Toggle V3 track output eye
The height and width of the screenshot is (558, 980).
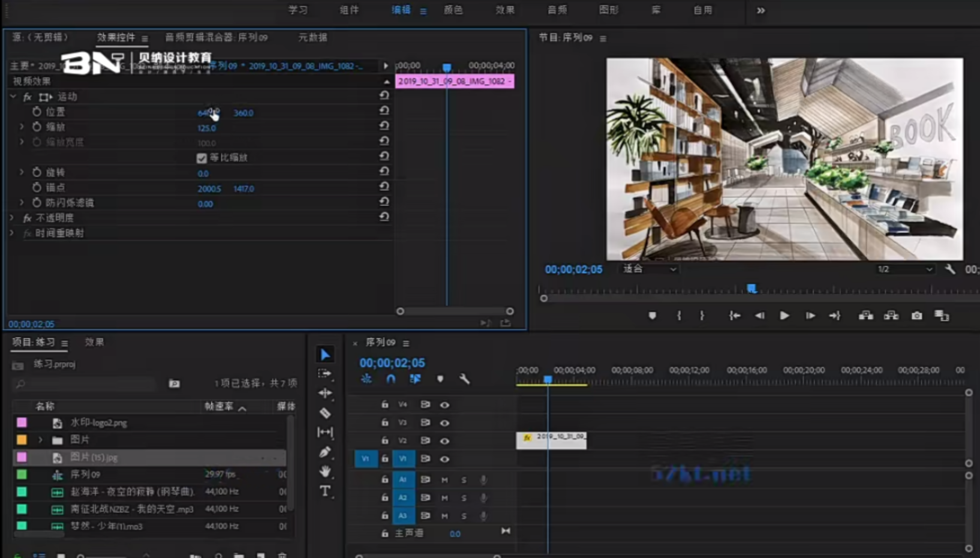point(444,423)
